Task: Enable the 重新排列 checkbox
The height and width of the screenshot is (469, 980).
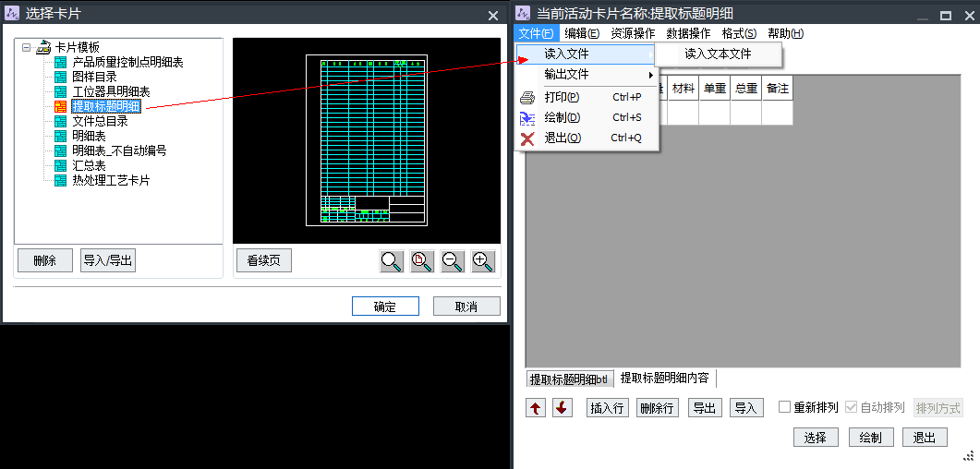Action: click(x=785, y=407)
